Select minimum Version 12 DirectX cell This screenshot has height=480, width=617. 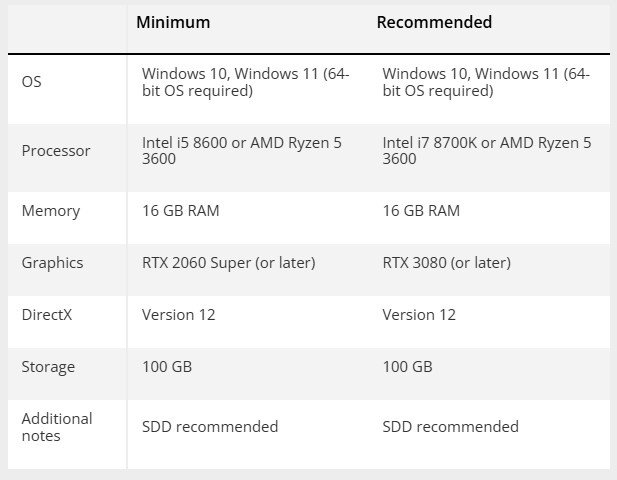(x=179, y=315)
